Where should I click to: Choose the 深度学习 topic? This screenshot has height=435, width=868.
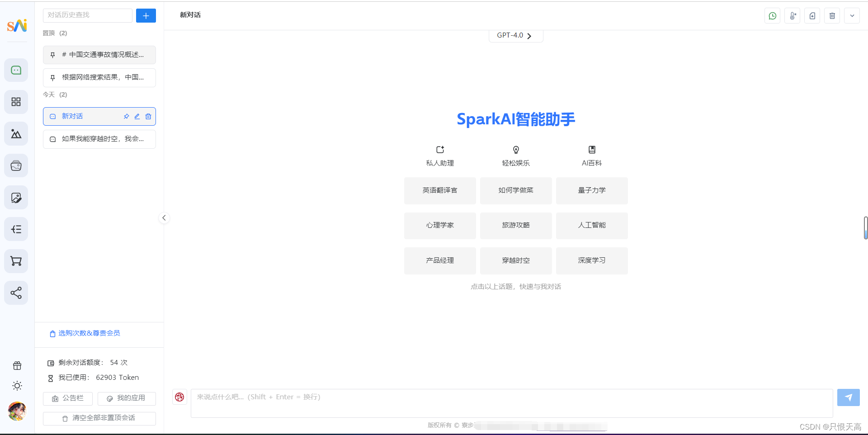(x=592, y=260)
